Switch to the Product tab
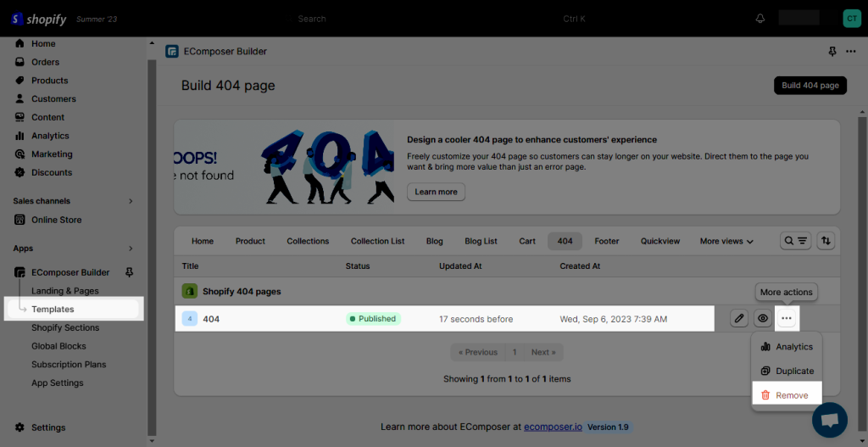This screenshot has width=868, height=447. tap(250, 241)
